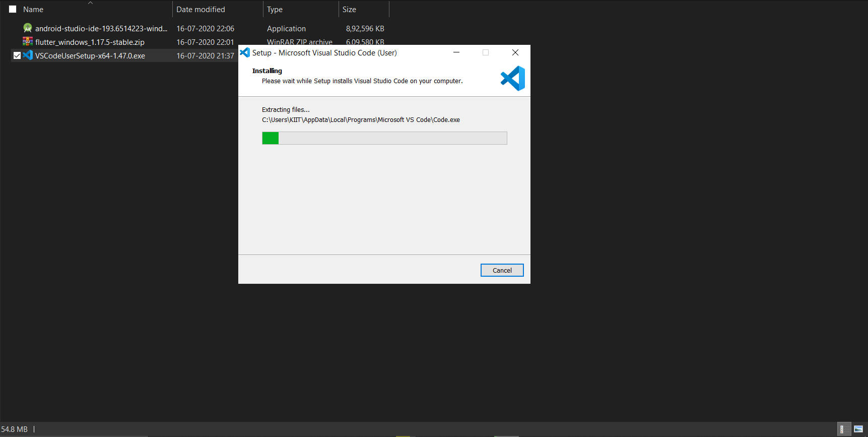Viewport: 868px width, 437px height.
Task: Select flutter_windows_1.17.5-stable.zip file name
Action: [90, 42]
